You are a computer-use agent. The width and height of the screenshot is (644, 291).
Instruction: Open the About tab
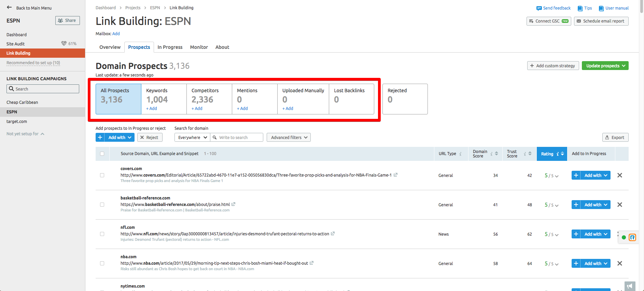[222, 47]
